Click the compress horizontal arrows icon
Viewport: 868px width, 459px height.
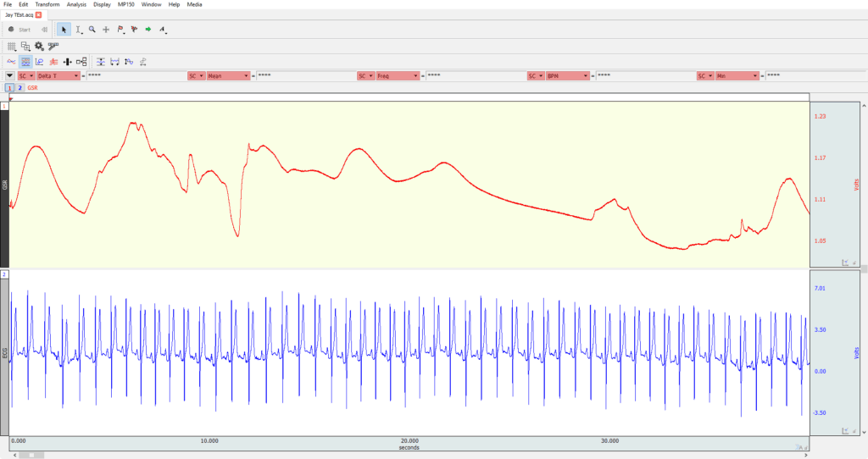(68, 62)
